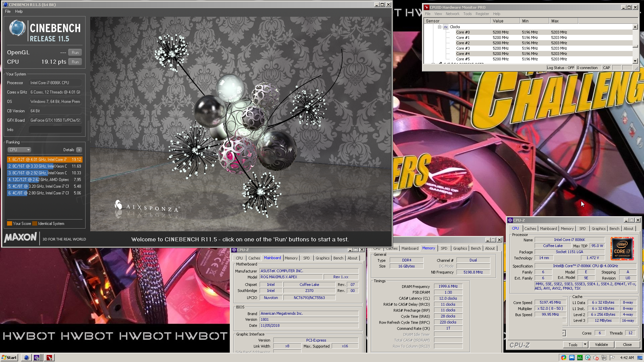644x362 pixels.
Task: Click Tools button in CPU-Z
Action: tap(573, 345)
